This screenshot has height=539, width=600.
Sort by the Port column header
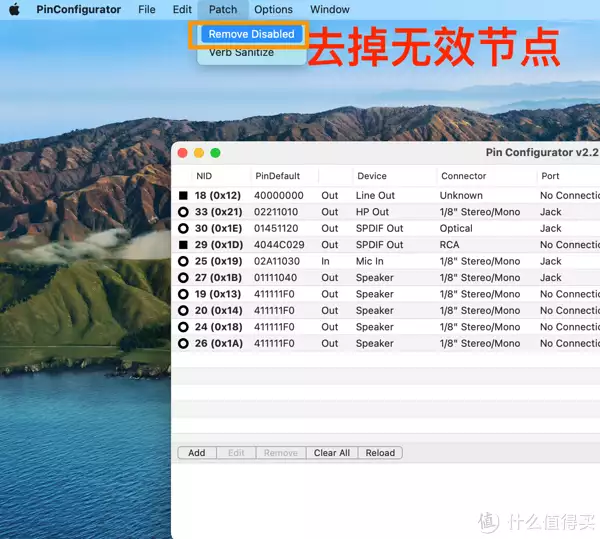(569, 176)
